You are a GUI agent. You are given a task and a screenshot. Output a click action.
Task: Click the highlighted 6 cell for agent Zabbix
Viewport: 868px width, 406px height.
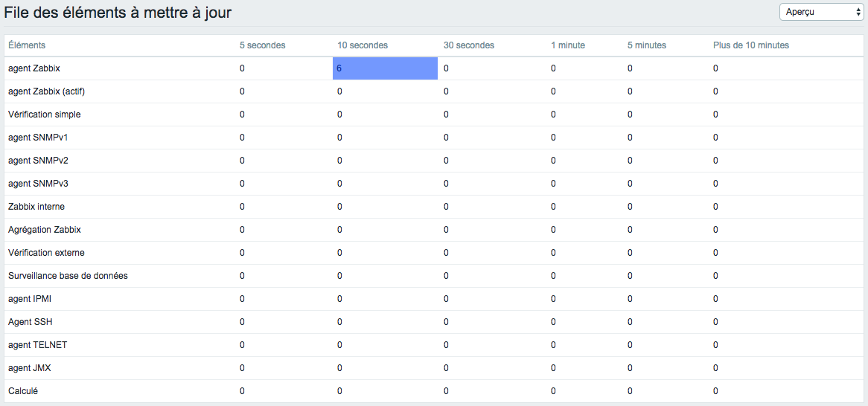click(386, 68)
